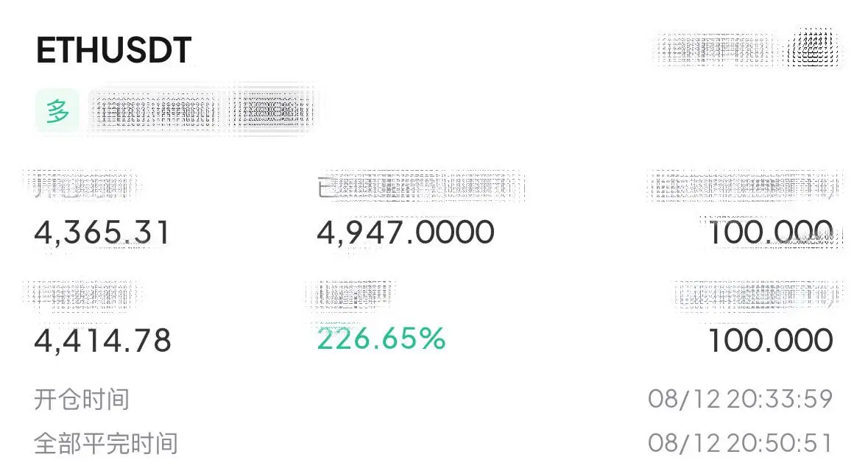Image resolution: width=868 pixels, height=471 pixels.
Task: Open the ETHUSDT pair title
Action: pos(113,50)
